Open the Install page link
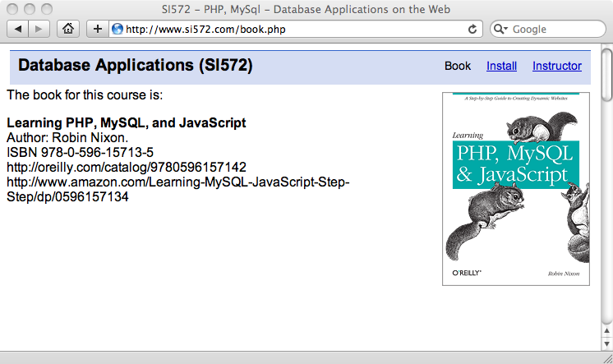 pyautogui.click(x=501, y=66)
